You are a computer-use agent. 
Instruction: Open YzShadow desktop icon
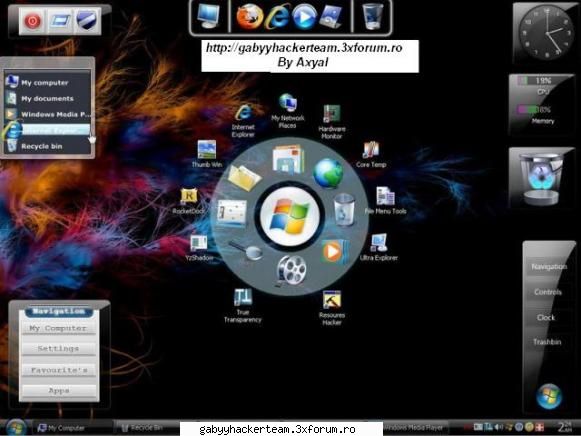199,247
